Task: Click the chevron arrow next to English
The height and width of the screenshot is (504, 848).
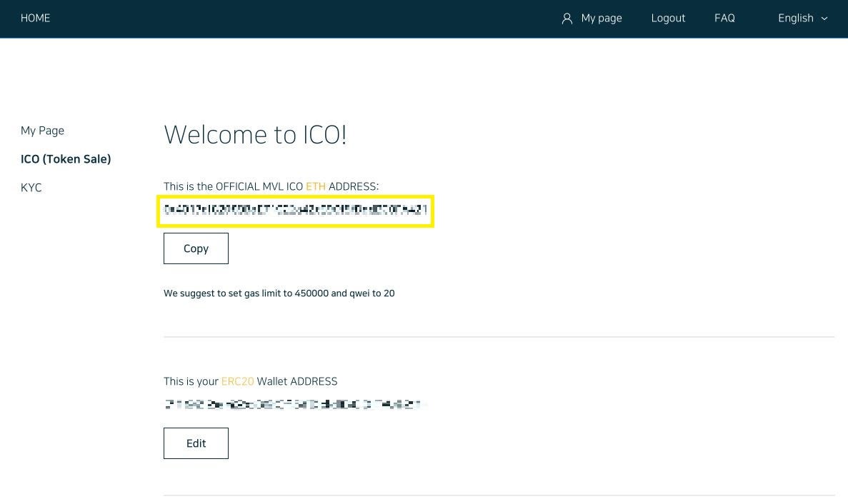Action: tap(824, 19)
